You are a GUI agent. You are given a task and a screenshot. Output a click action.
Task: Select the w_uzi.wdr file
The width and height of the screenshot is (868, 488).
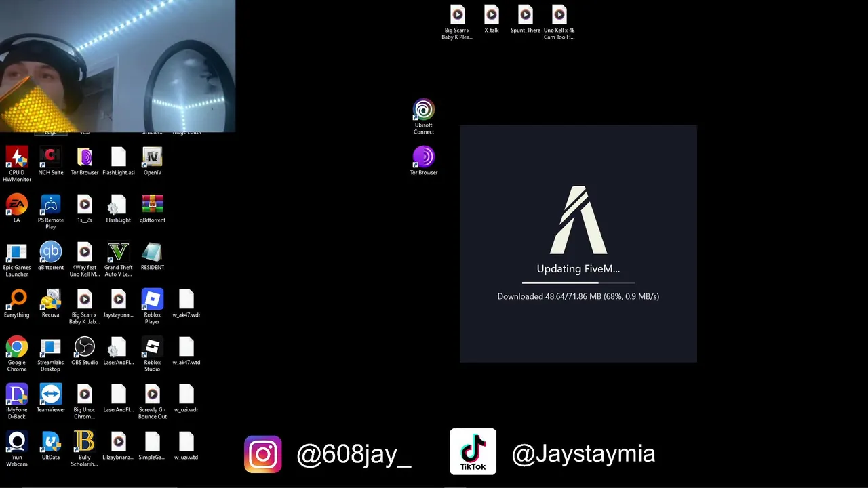point(186,399)
